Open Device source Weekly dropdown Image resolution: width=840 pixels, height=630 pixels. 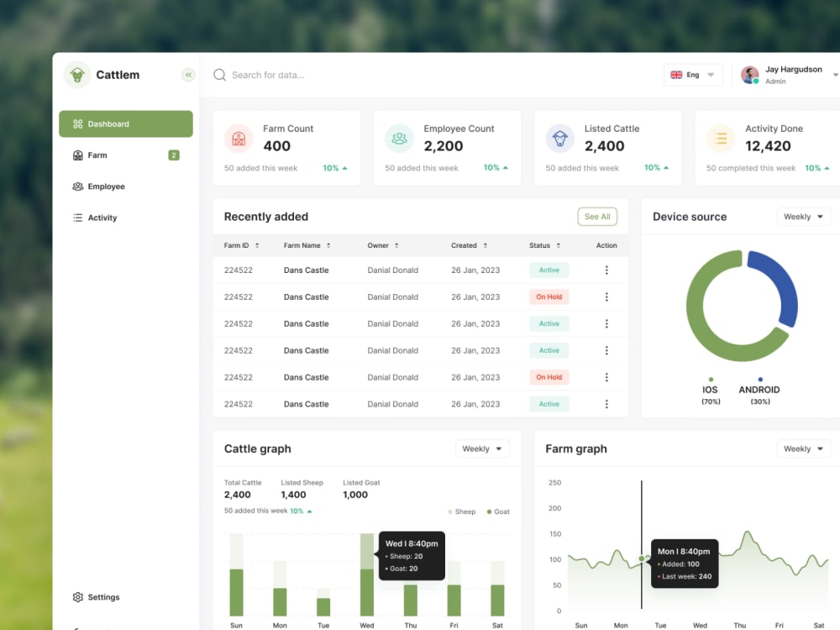[804, 217]
